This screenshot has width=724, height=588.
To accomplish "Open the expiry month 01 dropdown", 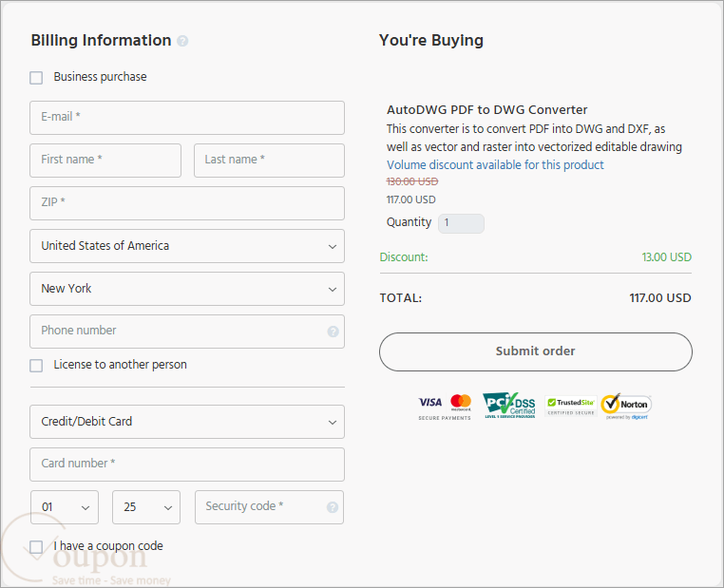I will click(65, 507).
